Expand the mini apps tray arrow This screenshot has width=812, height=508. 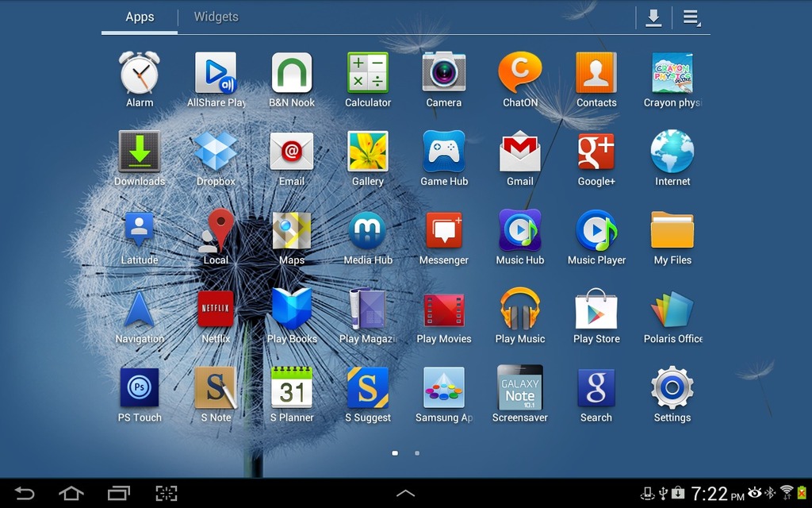point(405,494)
